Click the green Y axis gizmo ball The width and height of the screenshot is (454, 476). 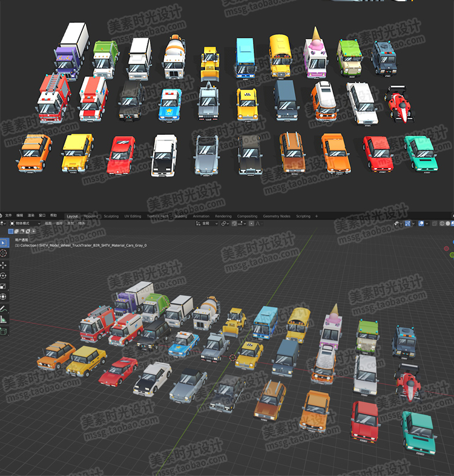[x=452, y=255]
